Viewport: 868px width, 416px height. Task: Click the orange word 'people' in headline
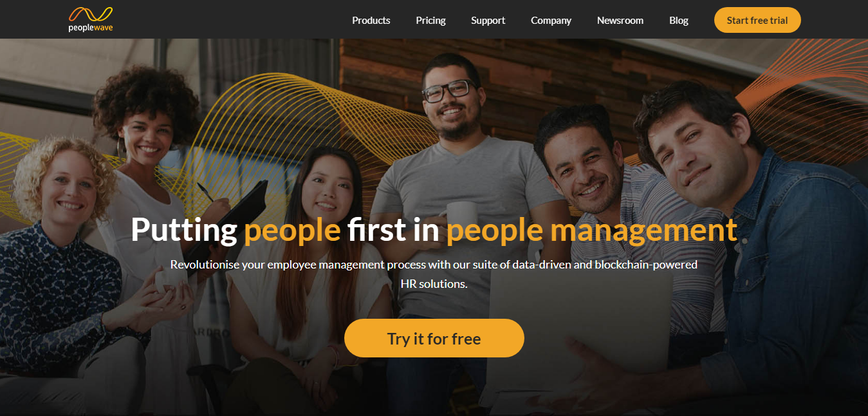tap(292, 230)
